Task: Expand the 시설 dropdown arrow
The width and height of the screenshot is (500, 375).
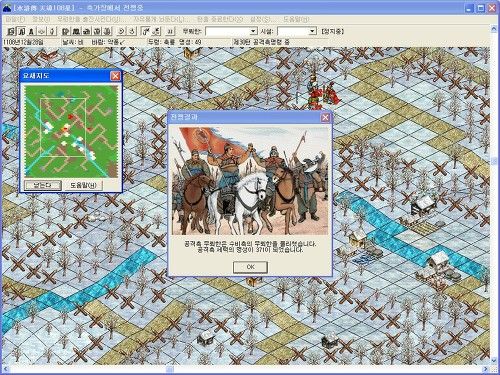Action: click(312, 31)
